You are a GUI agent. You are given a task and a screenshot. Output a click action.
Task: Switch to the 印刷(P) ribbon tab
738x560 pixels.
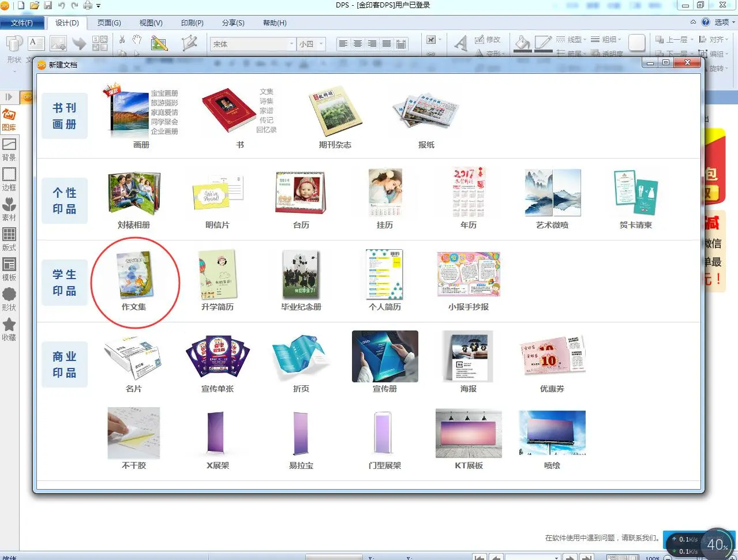pos(192,23)
